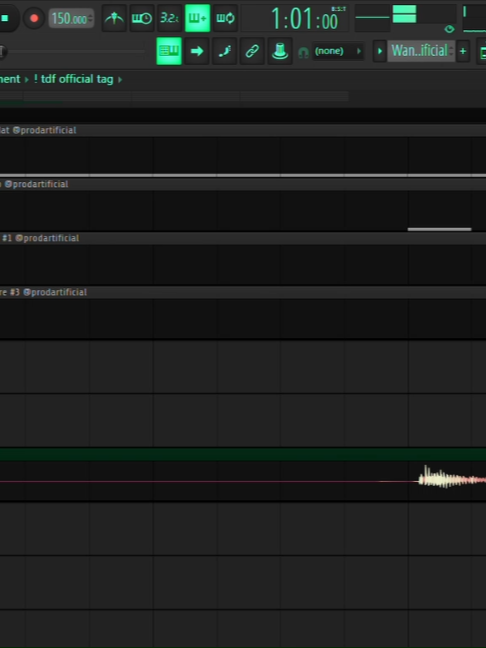Click the stamp icon in toolbar
Image resolution: width=486 pixels, height=648 pixels.
pos(280,51)
